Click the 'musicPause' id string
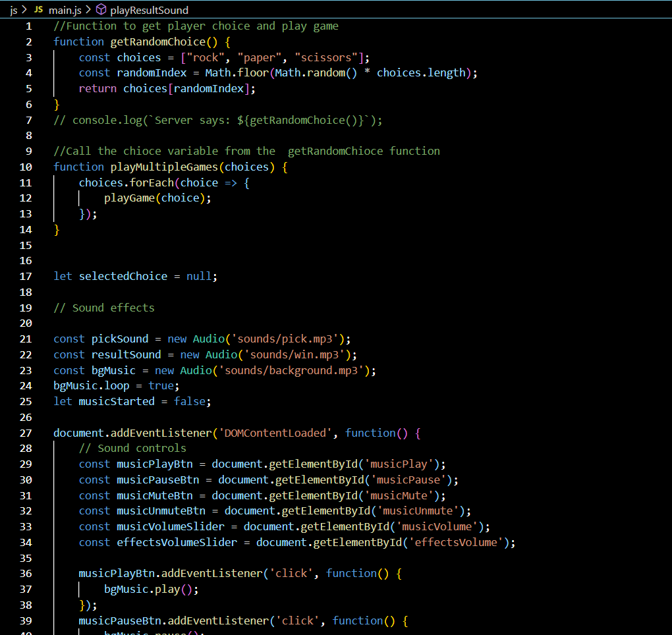 (408, 480)
